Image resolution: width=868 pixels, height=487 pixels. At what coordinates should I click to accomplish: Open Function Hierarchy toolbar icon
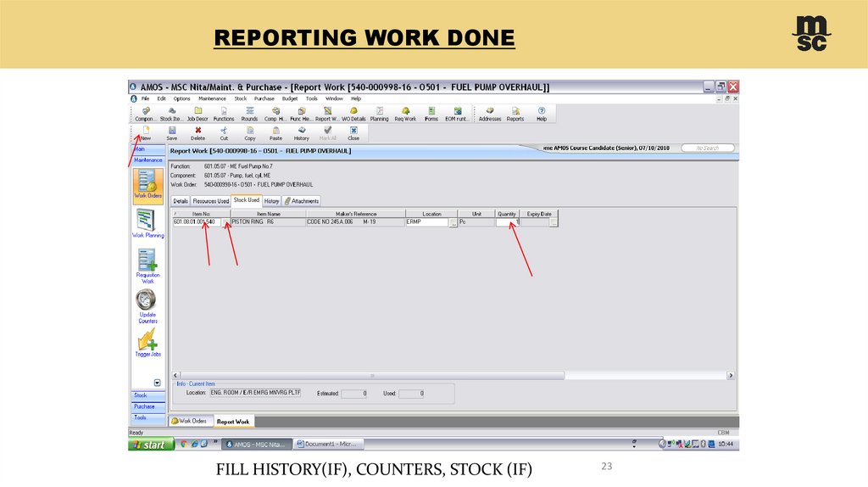point(301,114)
